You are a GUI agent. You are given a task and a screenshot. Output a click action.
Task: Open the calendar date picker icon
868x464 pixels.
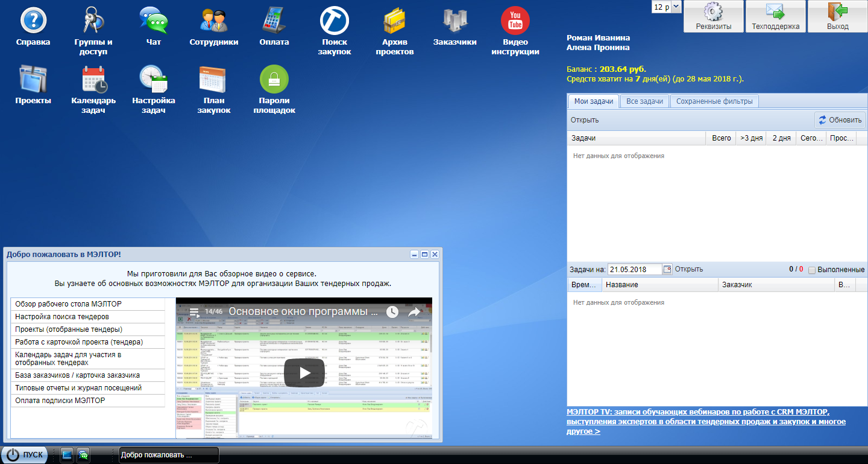[667, 270]
